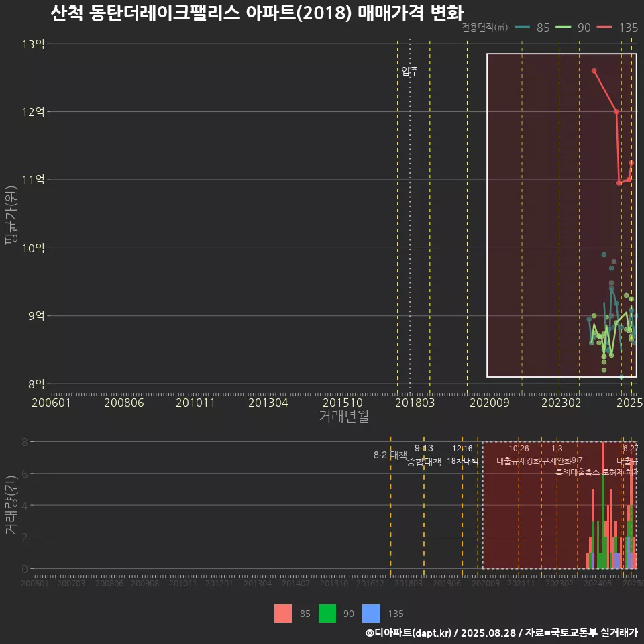
Task: Click 202009 on the price chart axis
Action: (x=490, y=402)
